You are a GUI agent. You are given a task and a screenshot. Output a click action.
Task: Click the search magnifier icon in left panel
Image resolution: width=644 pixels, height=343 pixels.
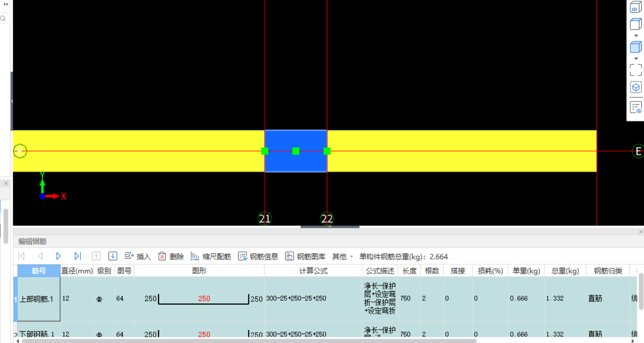click(x=3, y=18)
